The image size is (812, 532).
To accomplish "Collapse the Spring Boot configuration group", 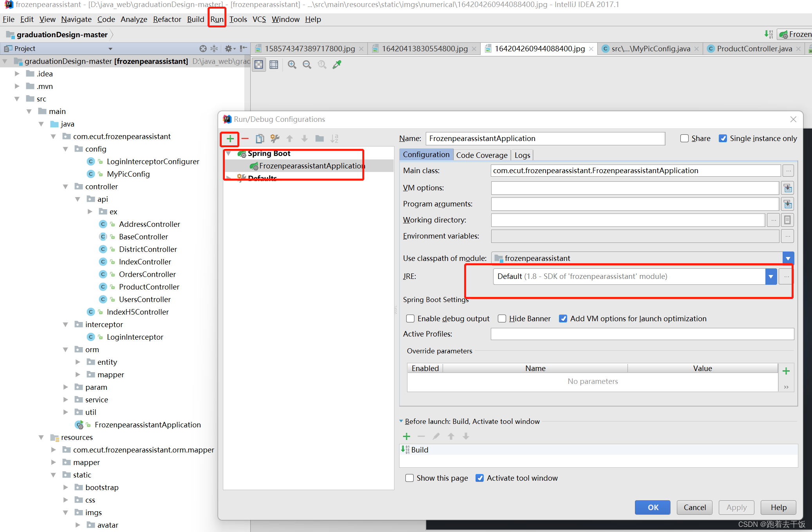I will (x=229, y=154).
